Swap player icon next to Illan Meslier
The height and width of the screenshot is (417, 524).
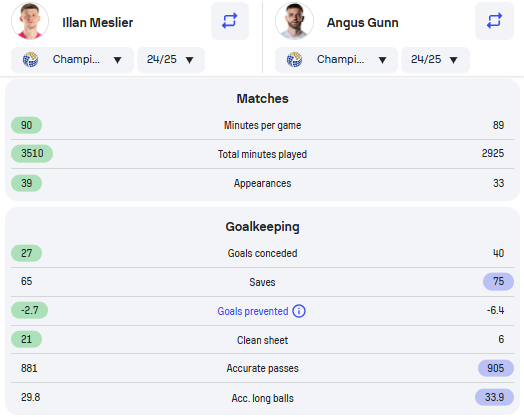point(230,21)
